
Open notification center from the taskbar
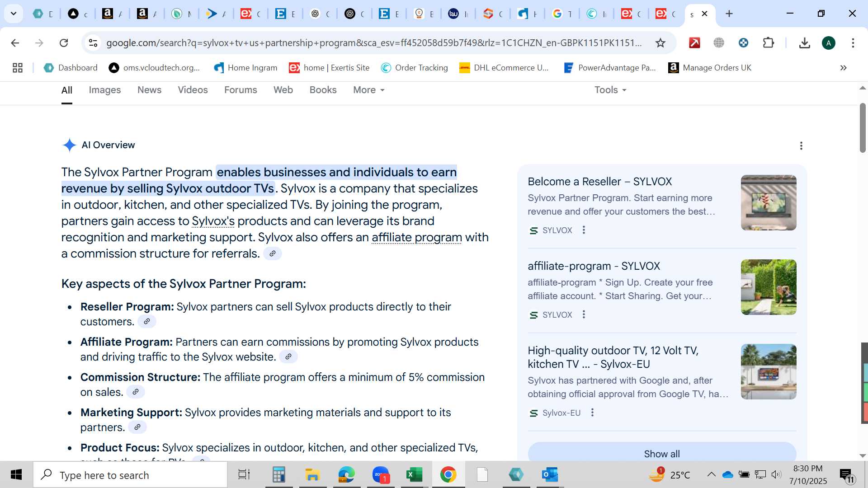(846, 475)
